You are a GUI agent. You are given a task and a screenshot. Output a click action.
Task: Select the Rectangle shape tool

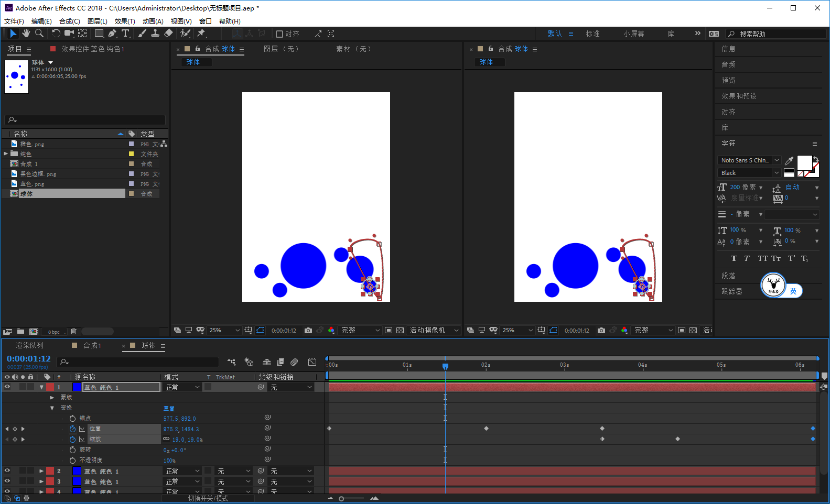99,33
